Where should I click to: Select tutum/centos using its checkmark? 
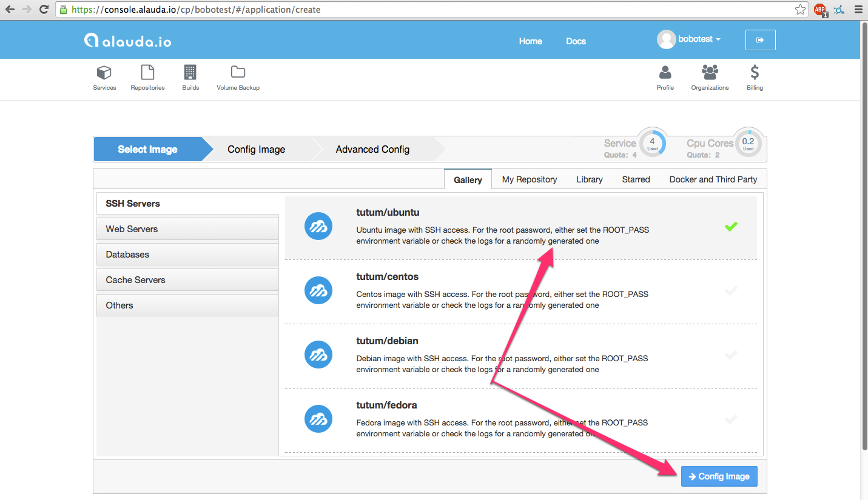tap(731, 291)
